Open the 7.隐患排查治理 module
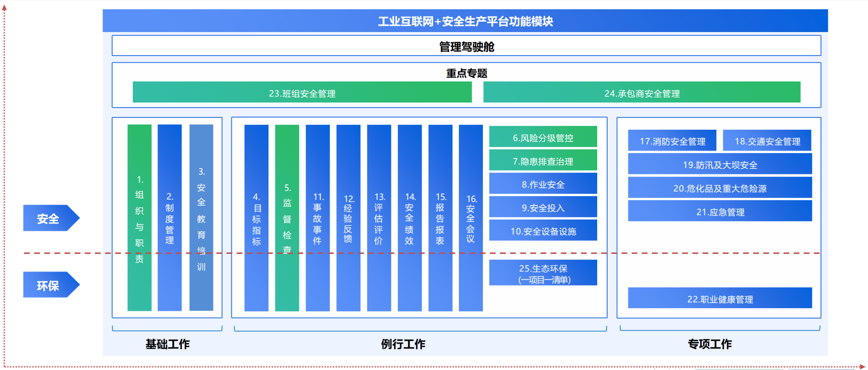Image resolution: width=868 pixels, height=370 pixels. pos(543,160)
